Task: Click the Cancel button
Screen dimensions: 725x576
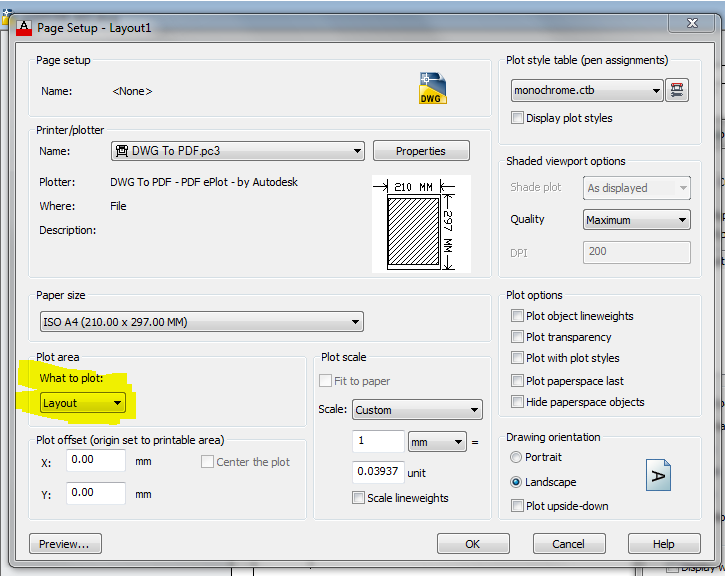Action: pos(569,544)
